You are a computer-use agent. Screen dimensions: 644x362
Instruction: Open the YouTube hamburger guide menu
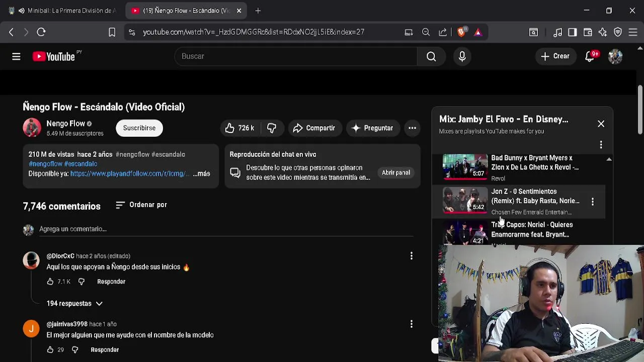(16, 56)
